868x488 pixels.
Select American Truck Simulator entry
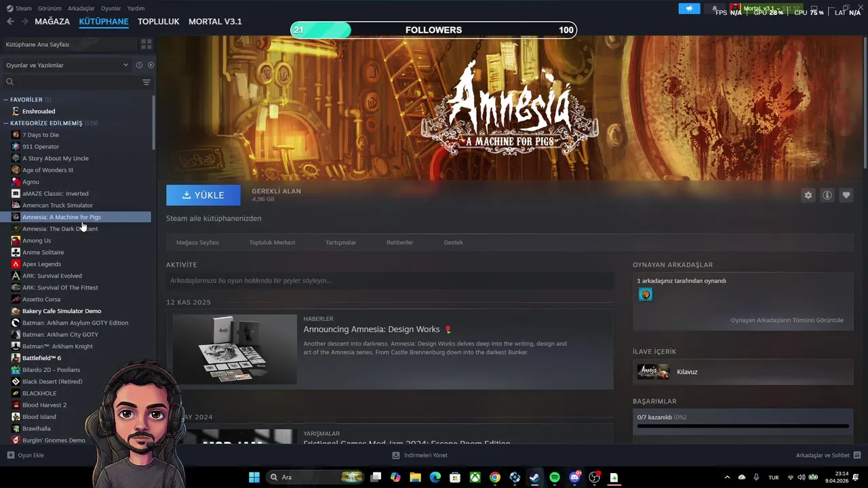click(x=58, y=205)
